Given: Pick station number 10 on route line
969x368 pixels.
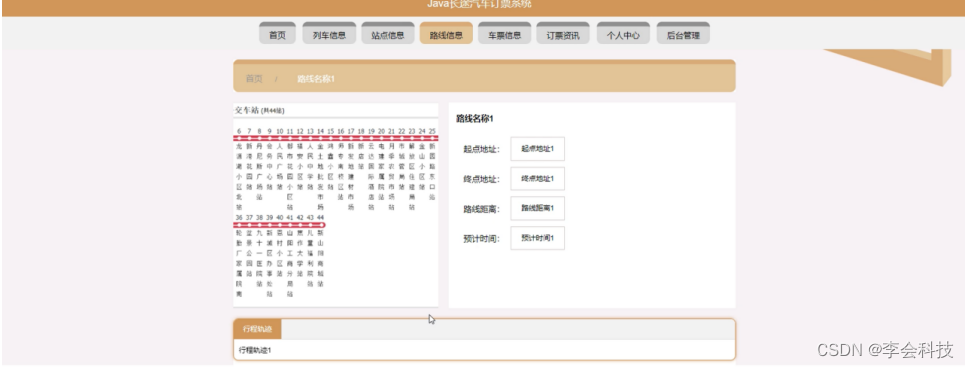Looking at the screenshot, I should click(x=280, y=131).
